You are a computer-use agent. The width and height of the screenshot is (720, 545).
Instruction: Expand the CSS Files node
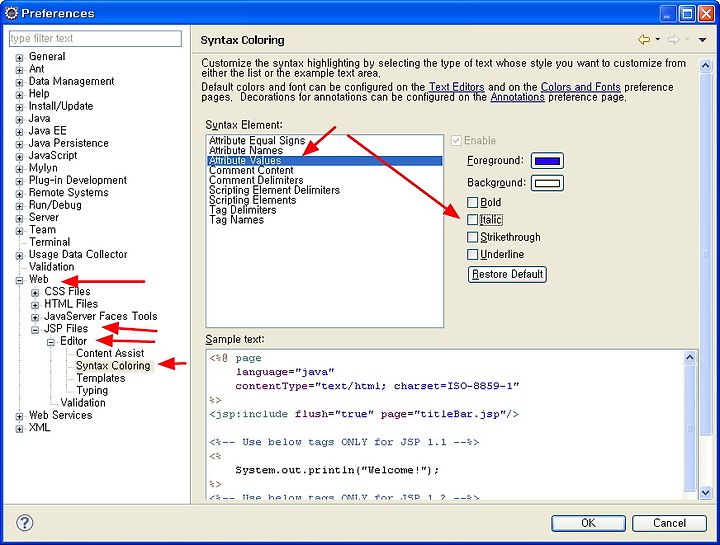[x=35, y=292]
